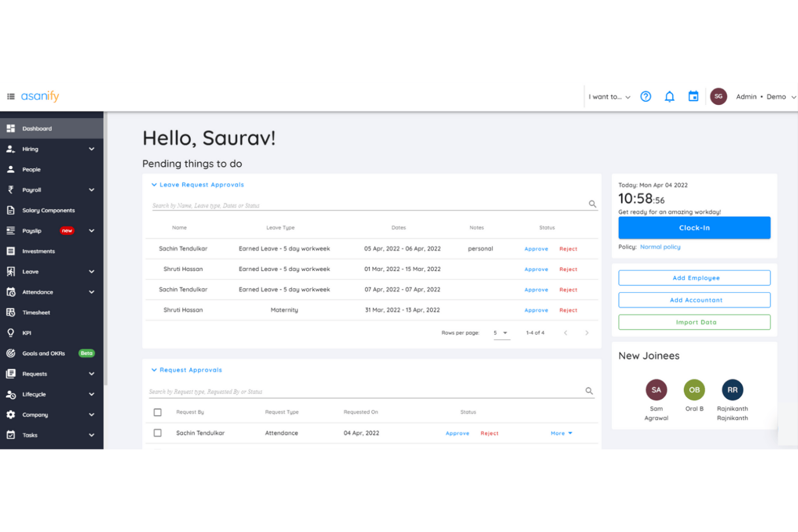The width and height of the screenshot is (798, 532).
Task: Click the search icon in Request Approvals
Action: pyautogui.click(x=589, y=391)
